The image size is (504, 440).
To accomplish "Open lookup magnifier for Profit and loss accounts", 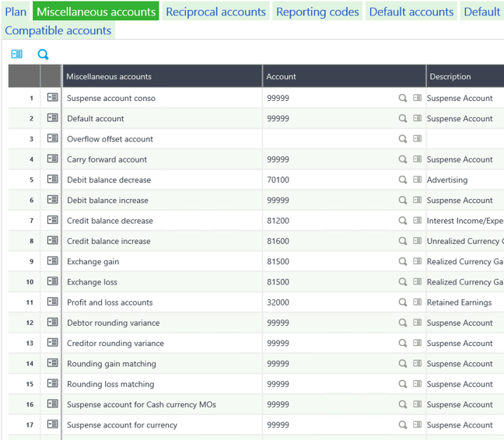I will click(x=403, y=302).
